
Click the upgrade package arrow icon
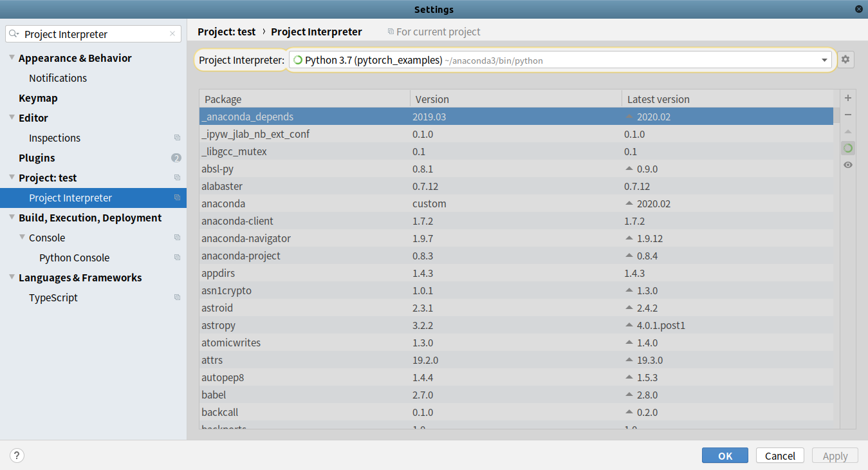click(848, 131)
